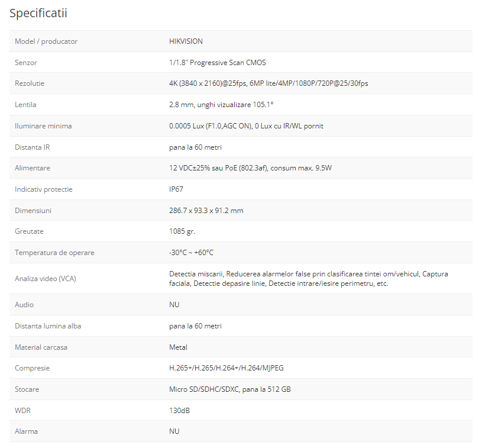Select the Distanta lumina alba label

(x=48, y=326)
